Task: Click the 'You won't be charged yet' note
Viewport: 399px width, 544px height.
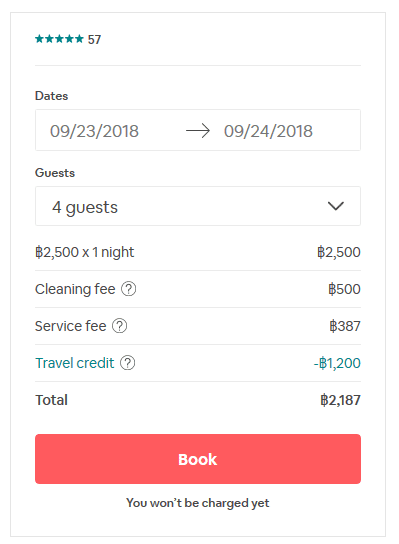Action: click(x=198, y=503)
